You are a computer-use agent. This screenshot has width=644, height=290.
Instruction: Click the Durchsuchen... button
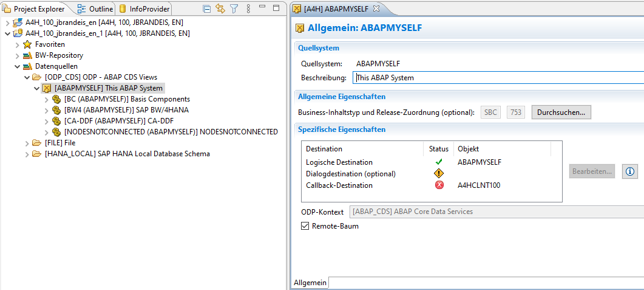coord(561,112)
